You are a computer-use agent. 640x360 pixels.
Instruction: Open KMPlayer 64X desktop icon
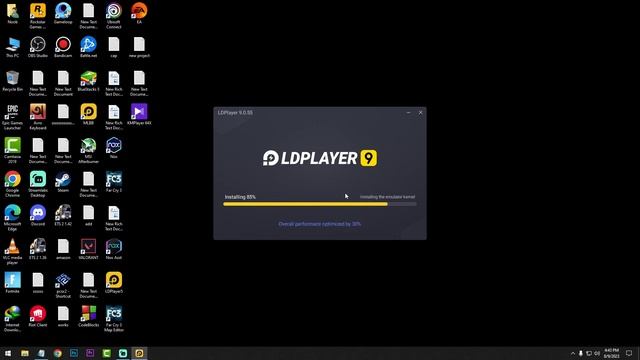pos(139,115)
